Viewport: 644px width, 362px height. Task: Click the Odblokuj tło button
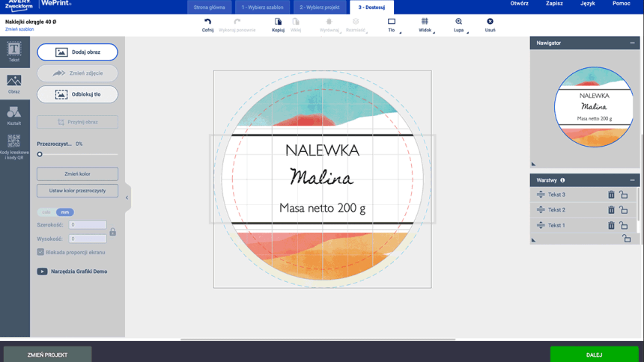point(77,94)
